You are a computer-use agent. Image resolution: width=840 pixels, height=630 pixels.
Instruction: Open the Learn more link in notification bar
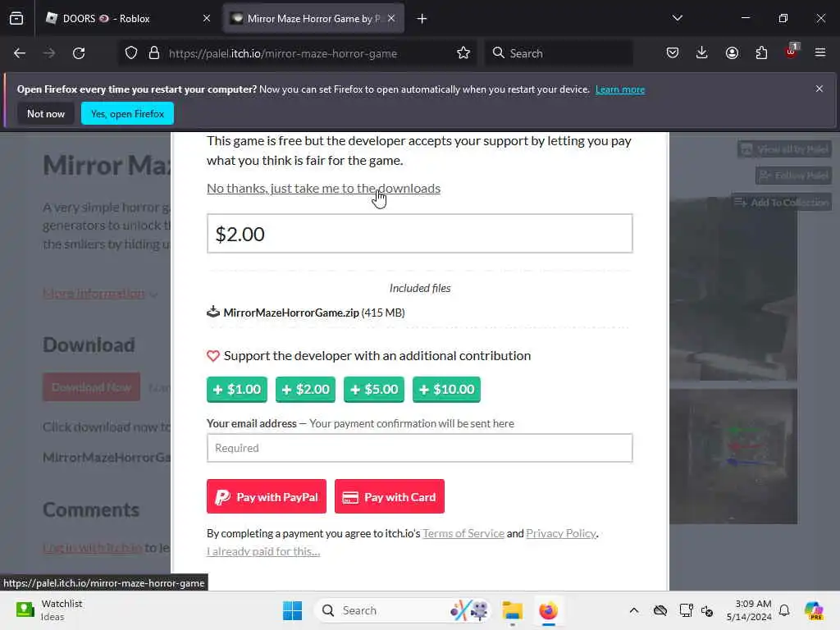620,89
